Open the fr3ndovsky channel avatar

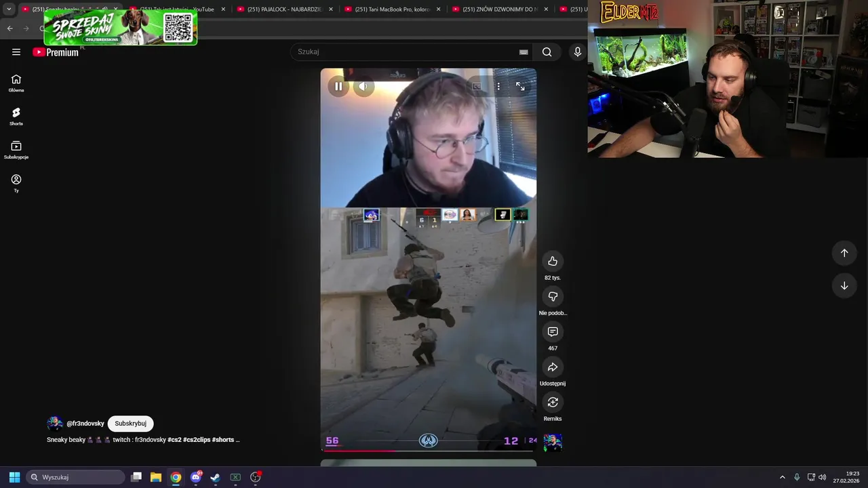click(x=55, y=424)
